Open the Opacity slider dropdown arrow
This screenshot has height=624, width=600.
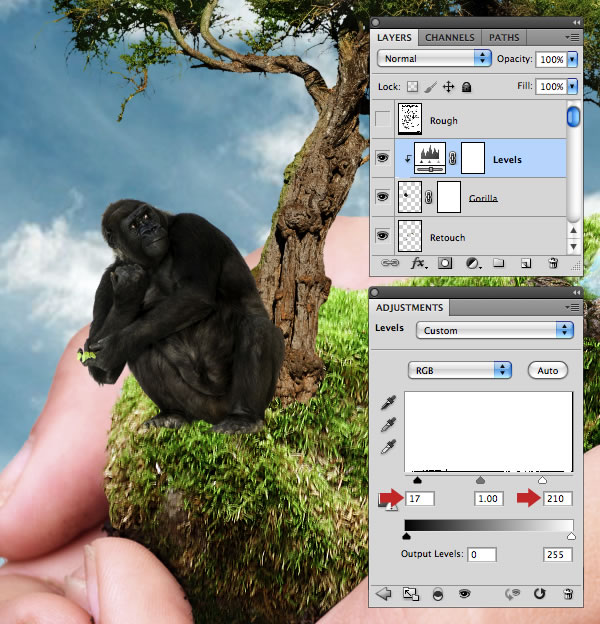point(572,59)
